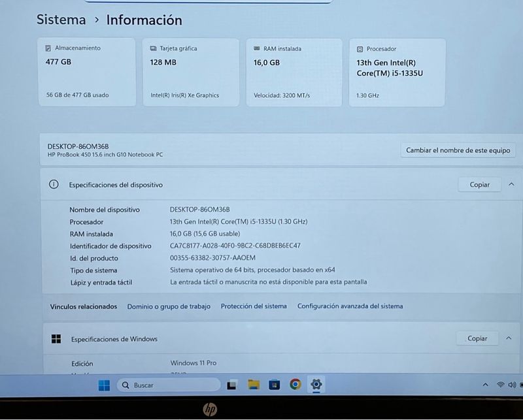The width and height of the screenshot is (523, 420).
Task: Select the Lápiz y entrada táctil value
Action: point(269,282)
